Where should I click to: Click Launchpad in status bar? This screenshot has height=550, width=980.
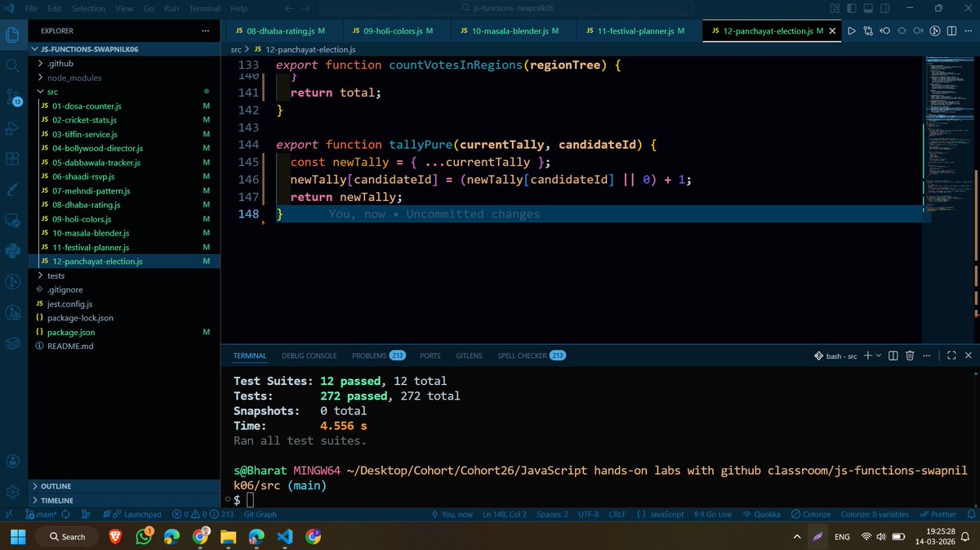[x=137, y=514]
